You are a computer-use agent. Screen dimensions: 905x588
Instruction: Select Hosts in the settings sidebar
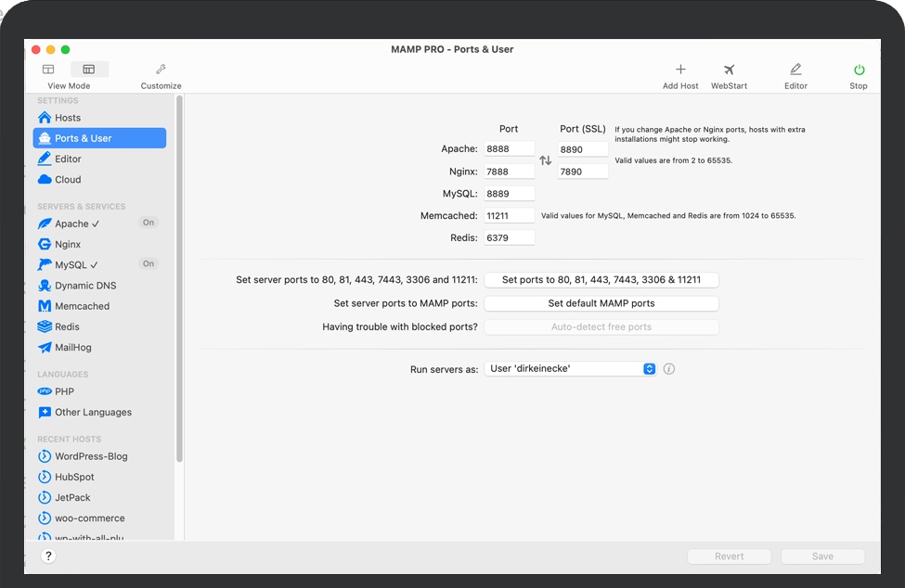[68, 118]
